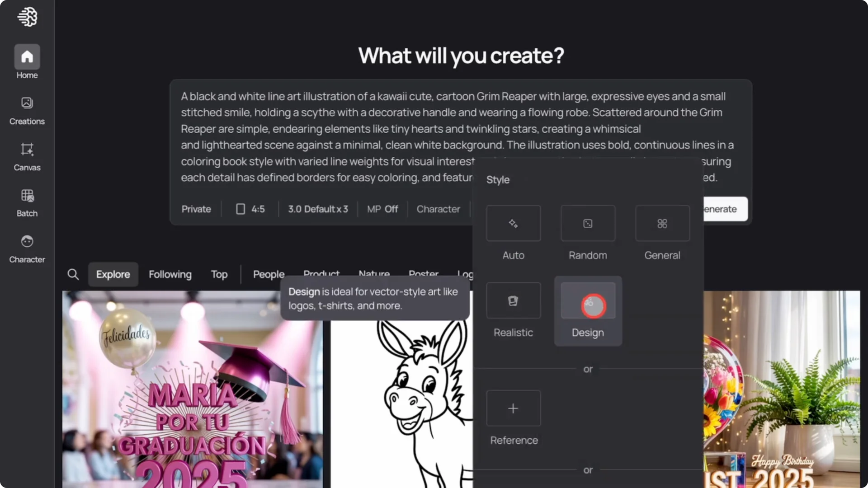Click the Generate button

click(x=720, y=209)
